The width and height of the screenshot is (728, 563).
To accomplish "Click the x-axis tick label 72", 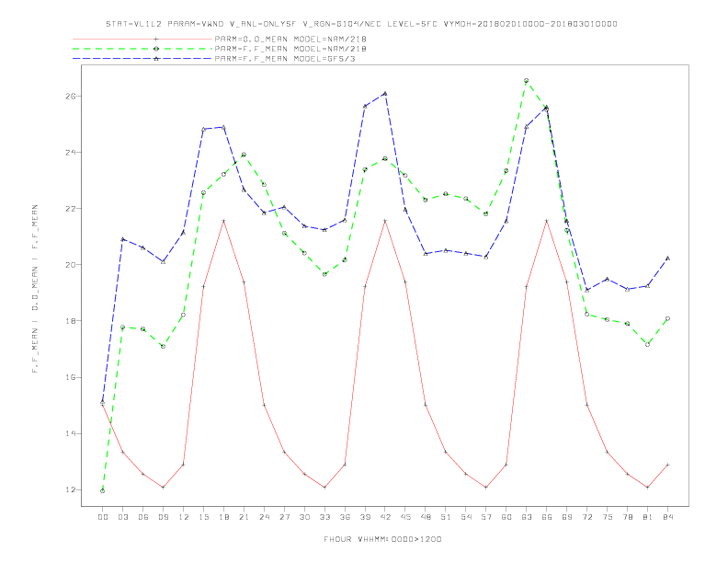I will click(587, 517).
